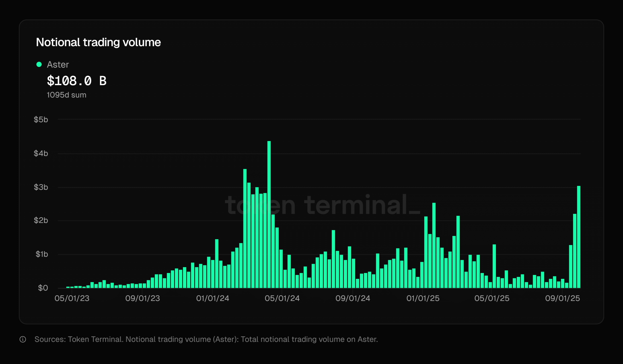Click the 01/01/24 x-axis date label
Viewport: 623px width, 364px height.
pyautogui.click(x=213, y=298)
